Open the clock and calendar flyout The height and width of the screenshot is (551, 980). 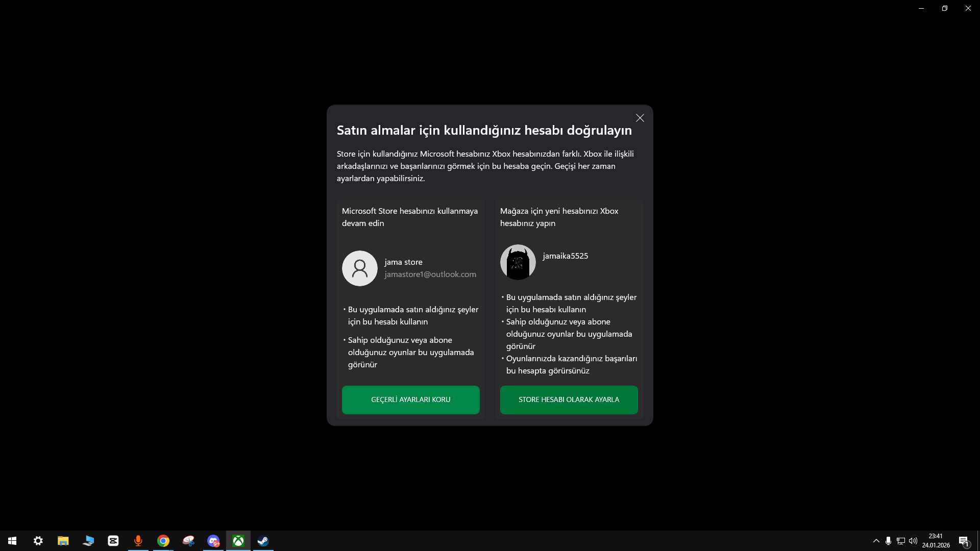click(936, 541)
